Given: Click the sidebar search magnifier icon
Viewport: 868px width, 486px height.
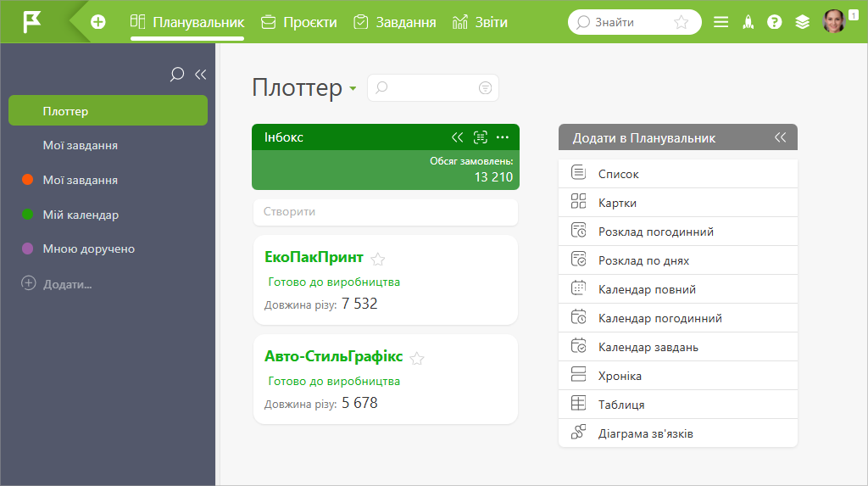Looking at the screenshot, I should (x=176, y=75).
